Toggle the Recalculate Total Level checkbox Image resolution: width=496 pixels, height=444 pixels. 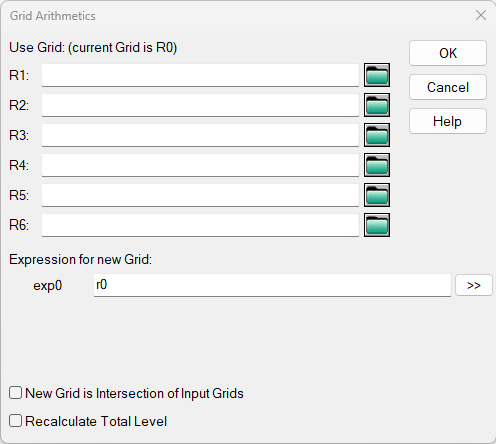[15, 421]
